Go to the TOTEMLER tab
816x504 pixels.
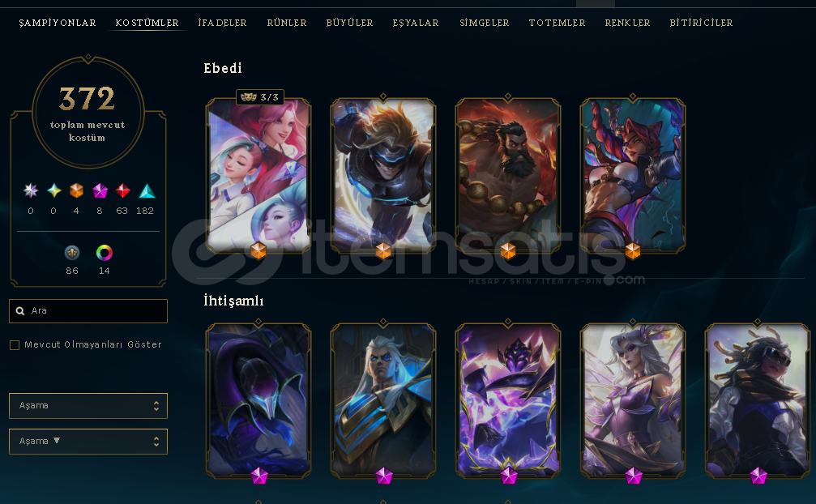[557, 23]
